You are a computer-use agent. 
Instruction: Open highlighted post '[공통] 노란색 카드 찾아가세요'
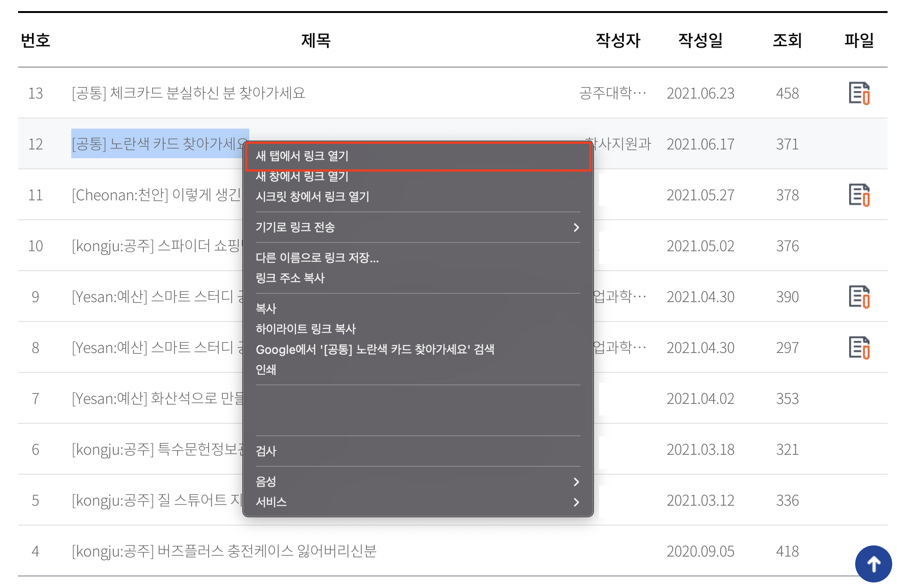[x=157, y=144]
